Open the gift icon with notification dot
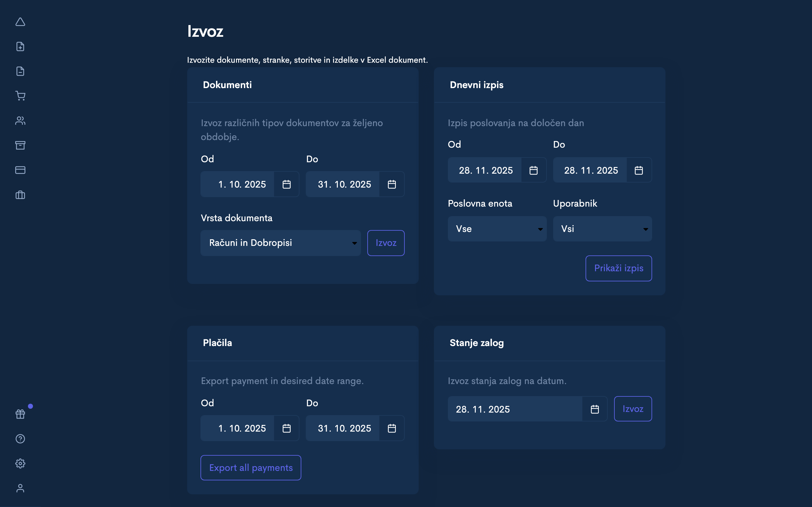This screenshot has width=812, height=507. [20, 414]
